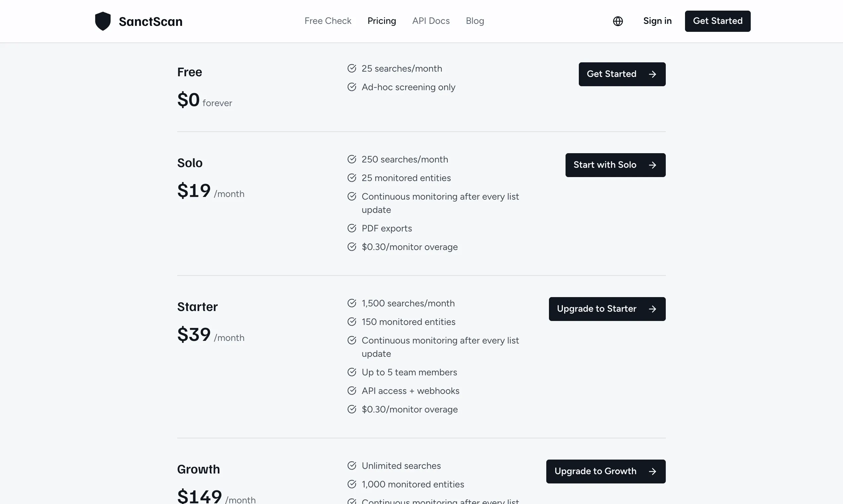The height and width of the screenshot is (504, 843).
Task: Open API Docs from the navigation
Action: pos(431,21)
